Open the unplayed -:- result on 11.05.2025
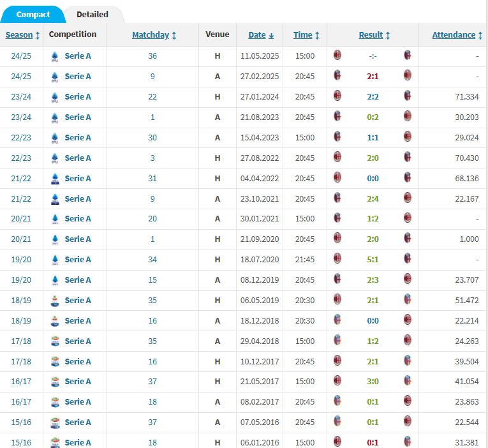Viewport: 488px width, 448px height. 373,56
